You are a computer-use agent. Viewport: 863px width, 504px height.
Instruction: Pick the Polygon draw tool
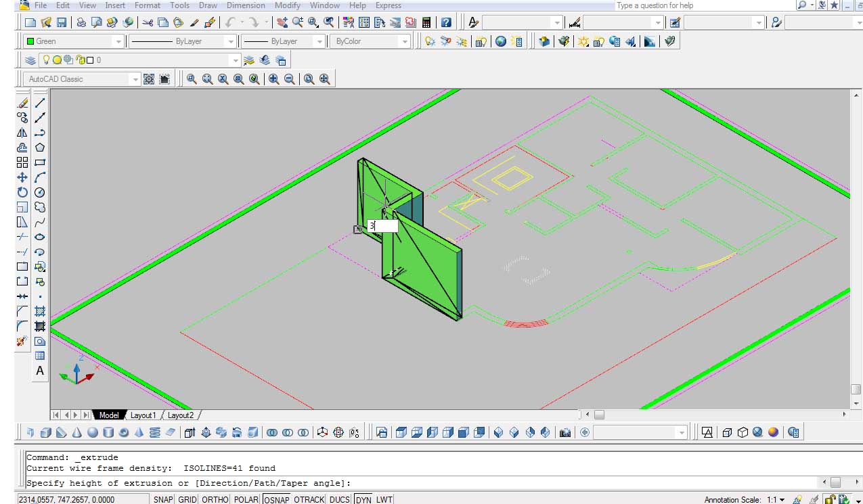point(40,147)
